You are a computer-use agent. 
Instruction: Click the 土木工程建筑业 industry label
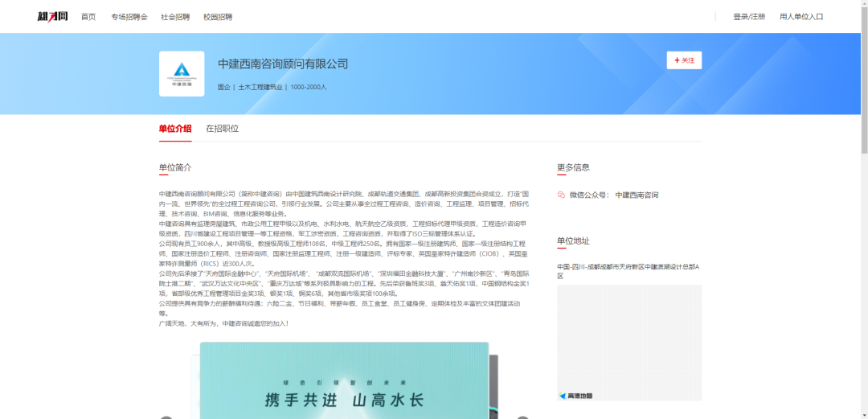(x=260, y=87)
